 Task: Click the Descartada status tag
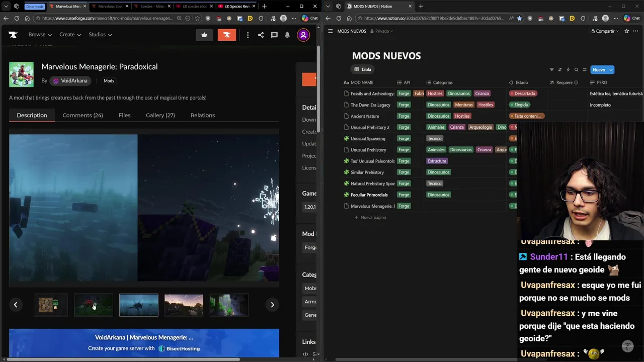pos(523,94)
